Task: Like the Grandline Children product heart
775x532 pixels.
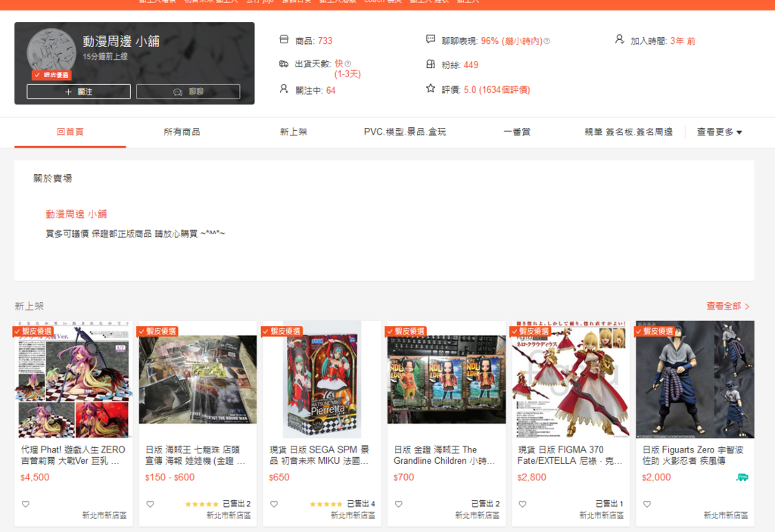Action: pos(398,504)
